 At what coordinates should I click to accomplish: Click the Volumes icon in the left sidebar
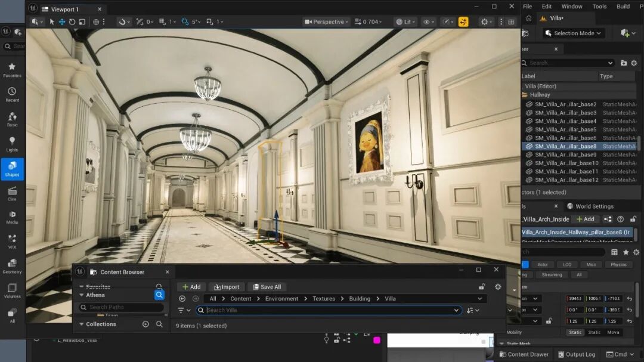[12, 290]
